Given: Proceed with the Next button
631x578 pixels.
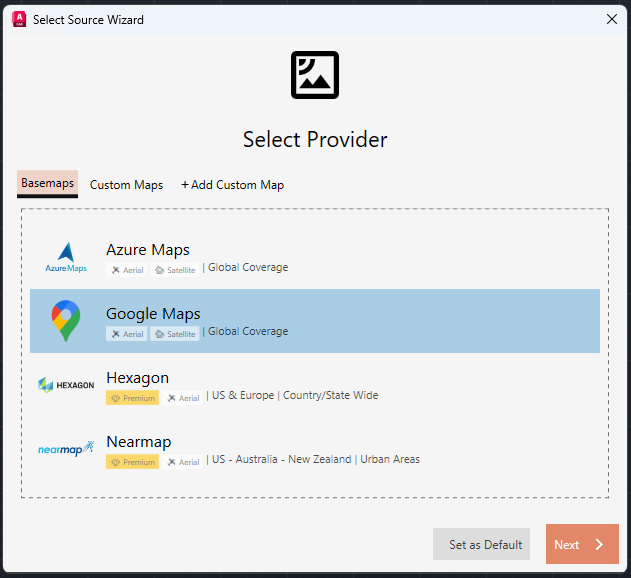Looking at the screenshot, I should [582, 544].
